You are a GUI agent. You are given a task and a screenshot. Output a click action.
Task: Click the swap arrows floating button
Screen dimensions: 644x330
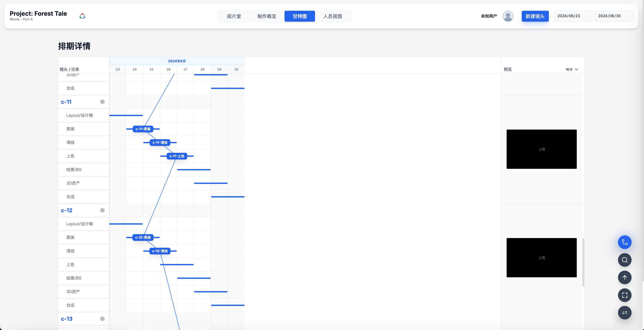[x=625, y=312]
